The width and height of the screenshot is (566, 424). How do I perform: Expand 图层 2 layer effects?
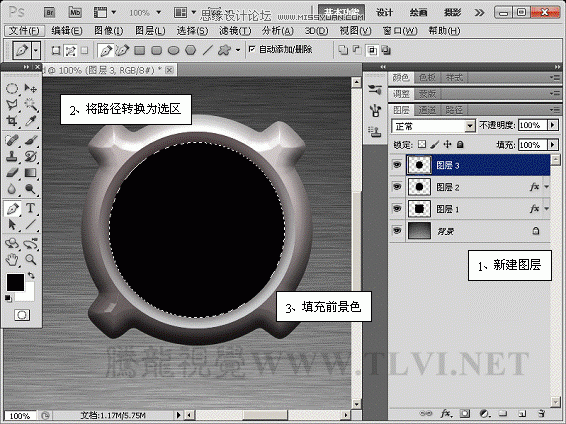(x=547, y=187)
